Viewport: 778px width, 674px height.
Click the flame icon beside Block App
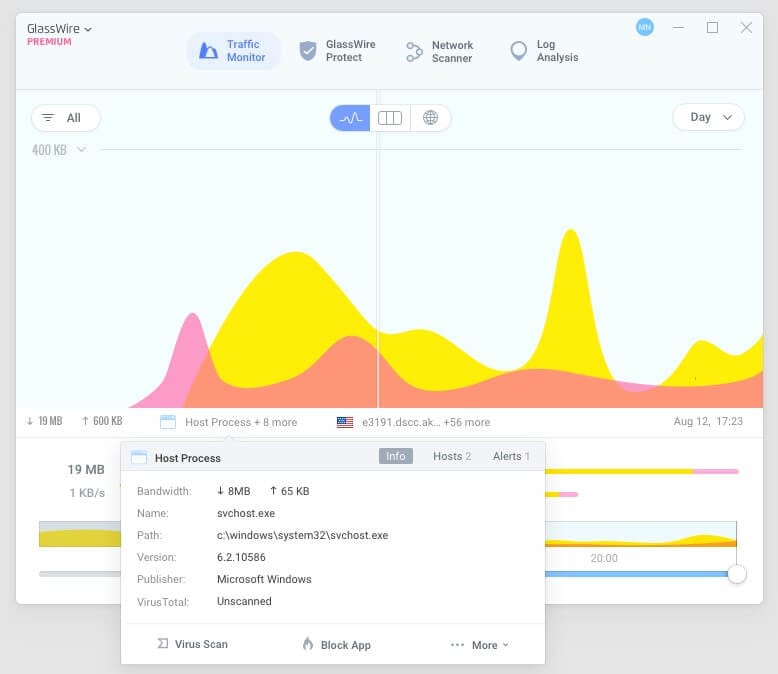tap(308, 644)
